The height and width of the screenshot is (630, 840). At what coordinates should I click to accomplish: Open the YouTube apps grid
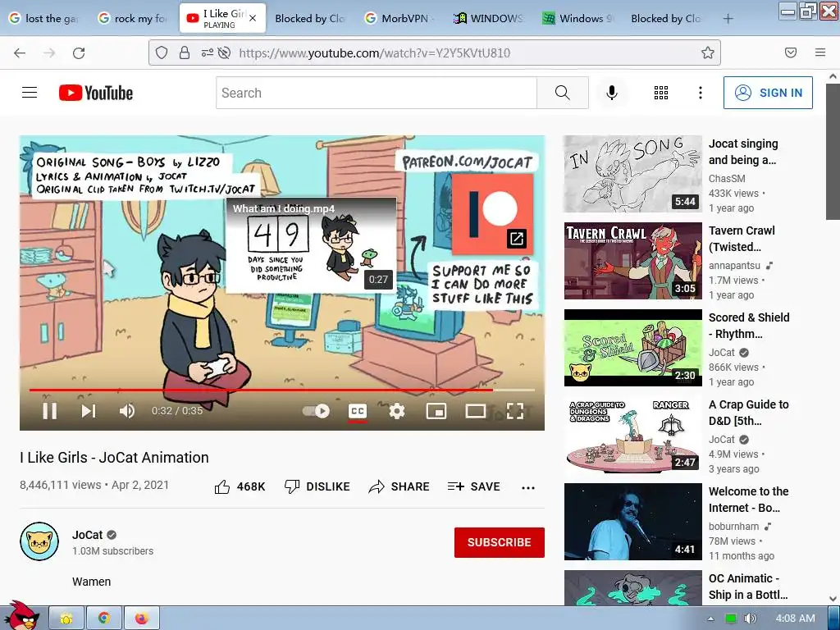coord(661,93)
